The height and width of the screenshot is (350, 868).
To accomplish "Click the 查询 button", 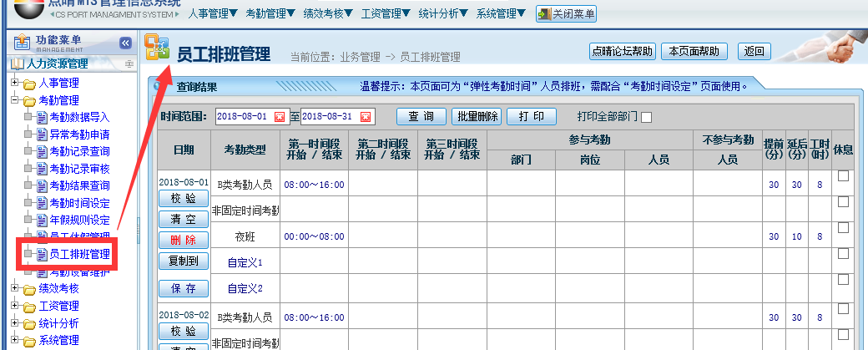I will [x=421, y=116].
